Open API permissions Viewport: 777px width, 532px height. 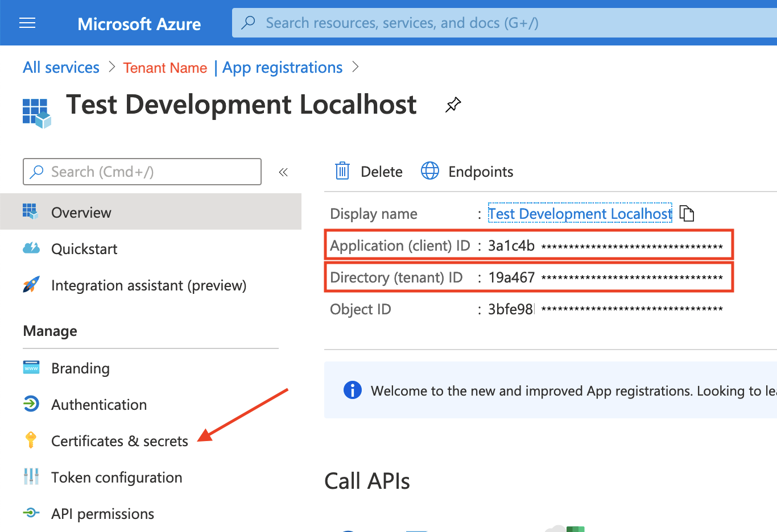[102, 514]
